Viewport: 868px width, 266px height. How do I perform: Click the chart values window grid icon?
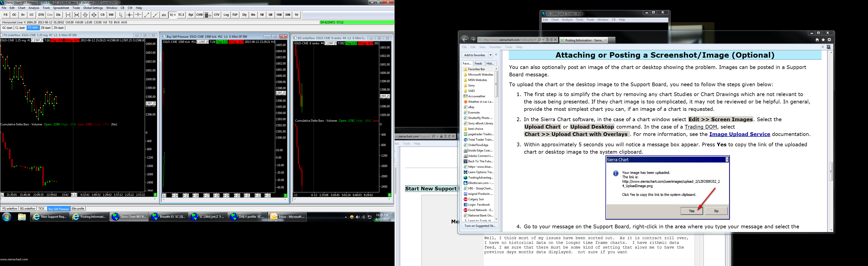pos(208,15)
